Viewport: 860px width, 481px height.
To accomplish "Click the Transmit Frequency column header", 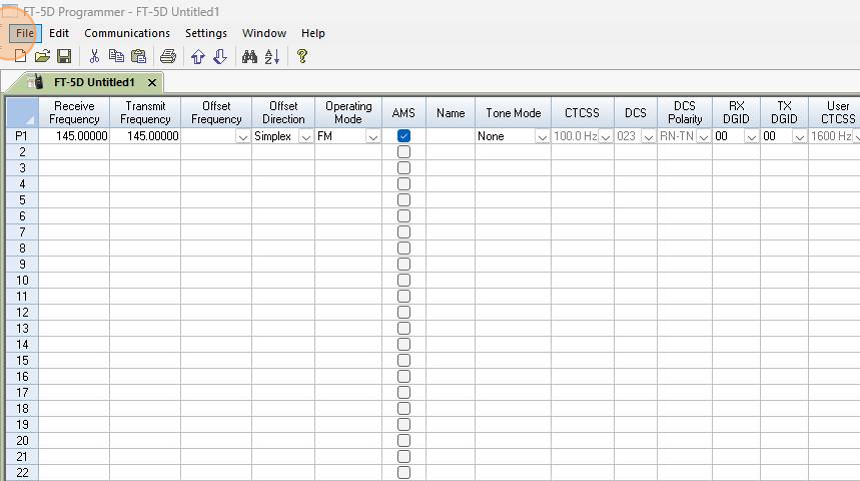I will (x=145, y=112).
